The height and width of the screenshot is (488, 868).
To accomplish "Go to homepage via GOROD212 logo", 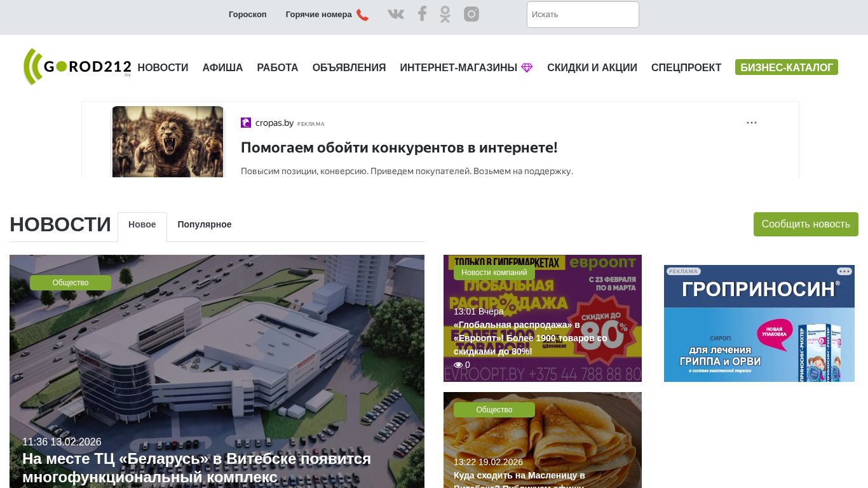I will pyautogui.click(x=77, y=67).
